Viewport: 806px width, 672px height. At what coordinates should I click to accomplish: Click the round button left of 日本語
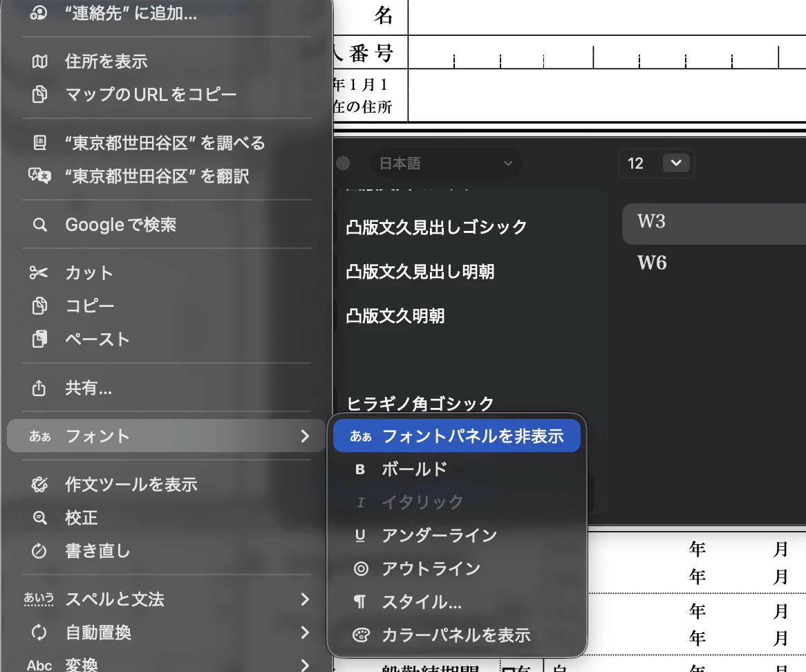click(343, 163)
